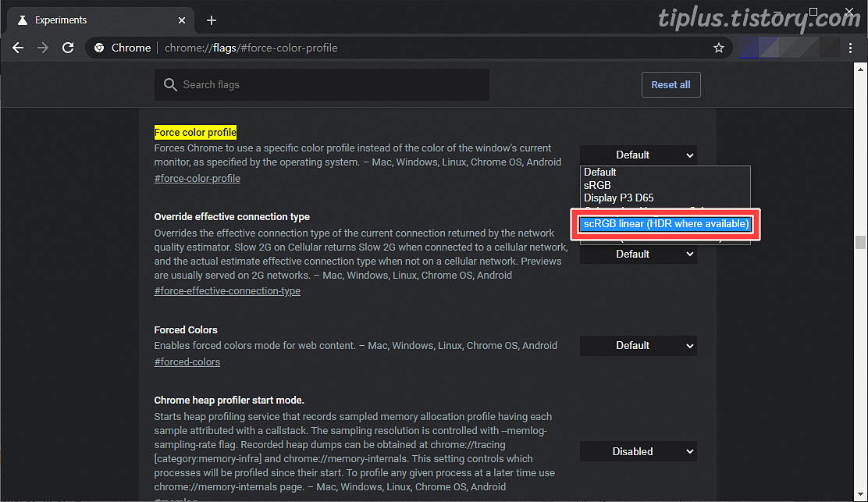
Task: Choose Display P3 D65 option
Action: tap(665, 198)
